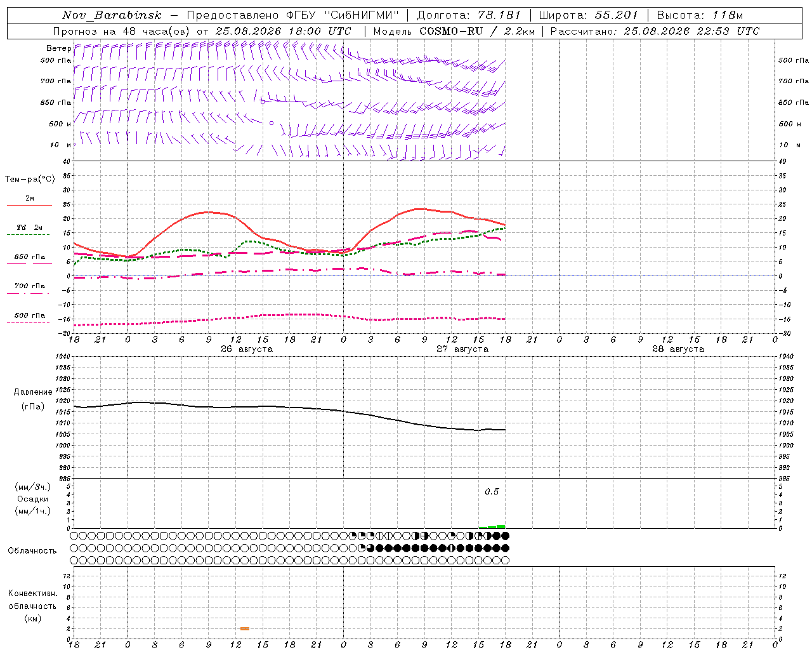812x650 pixels.
Task: Click the Тем-ра(°C) axis label
Action: pyautogui.click(x=30, y=180)
